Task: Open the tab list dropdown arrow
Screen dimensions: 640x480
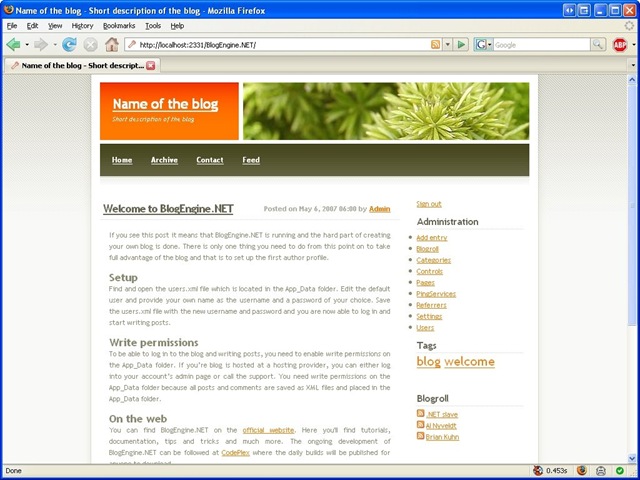Action: point(633,65)
